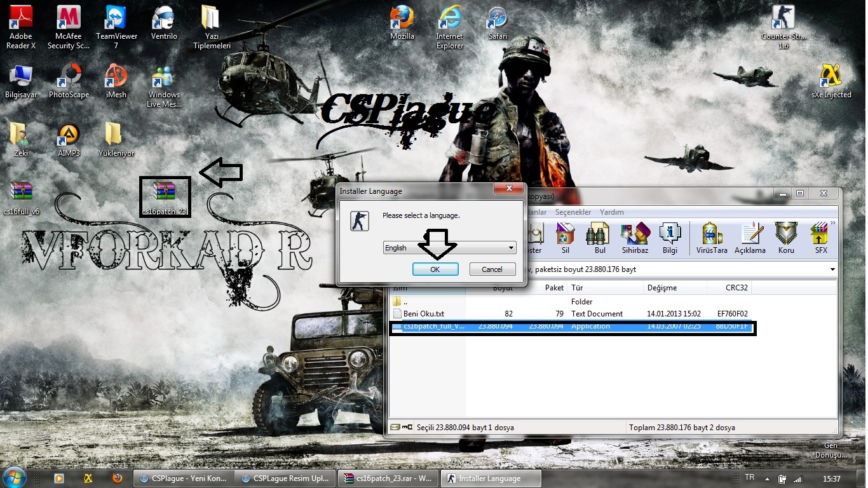Image resolution: width=868 pixels, height=488 pixels.
Task: Sort file list by CRC32 column
Action: [x=728, y=288]
